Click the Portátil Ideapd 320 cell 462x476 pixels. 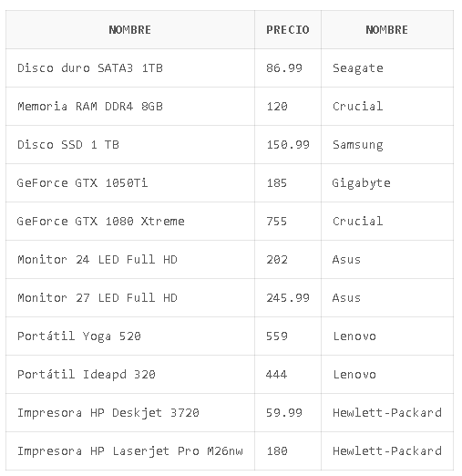tap(130, 375)
